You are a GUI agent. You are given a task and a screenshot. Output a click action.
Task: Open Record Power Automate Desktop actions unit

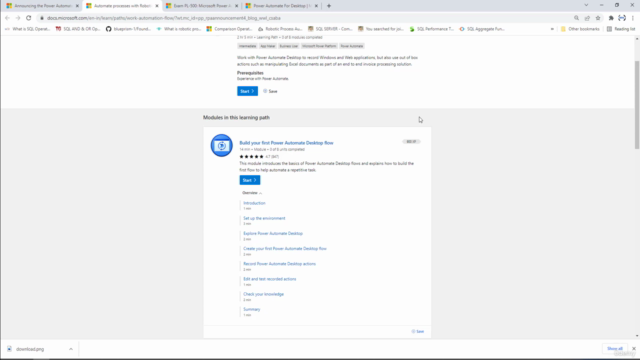[280, 264]
